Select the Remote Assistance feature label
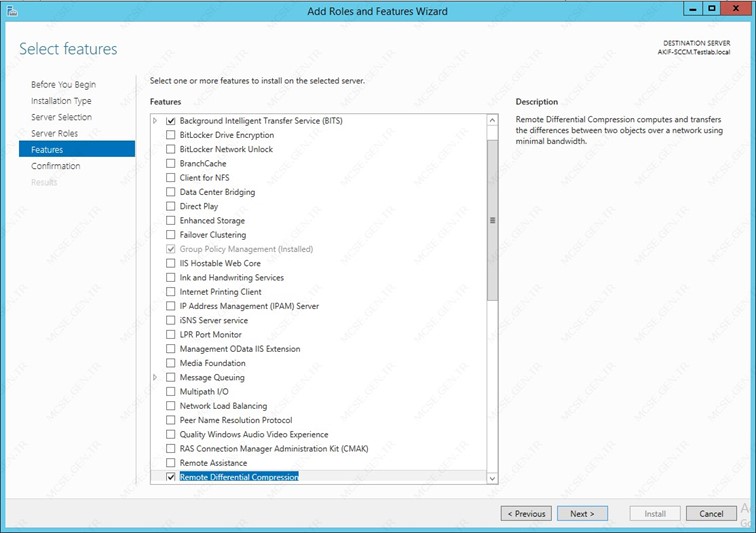 click(x=213, y=463)
